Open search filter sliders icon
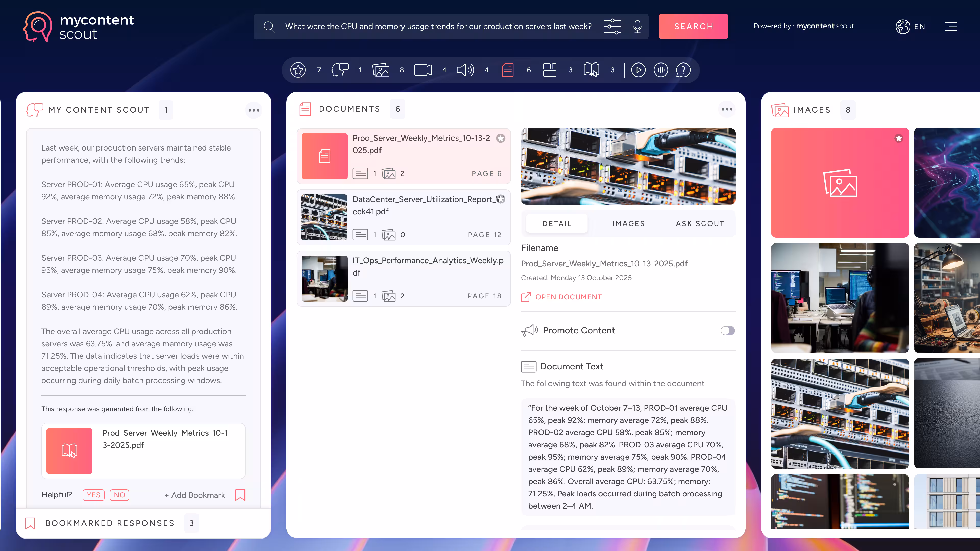The image size is (980, 551). click(612, 27)
